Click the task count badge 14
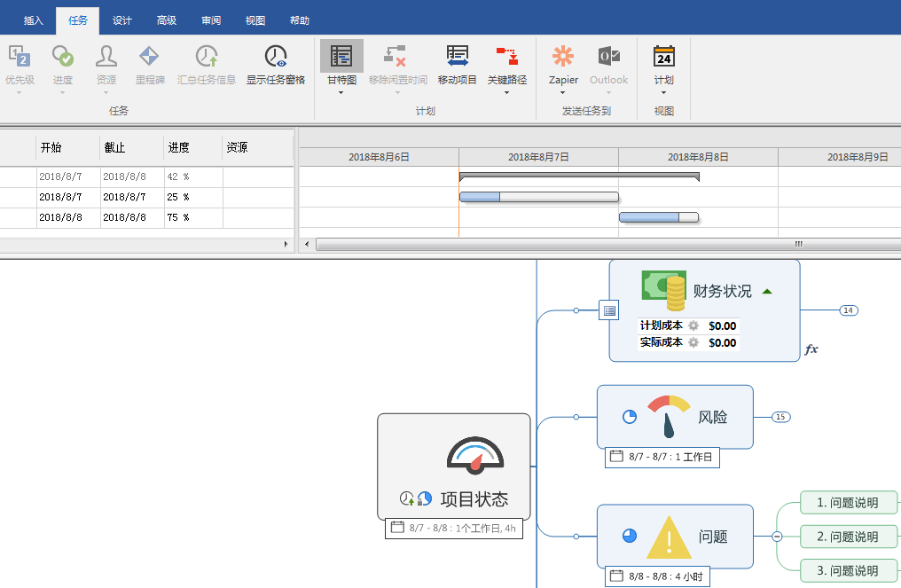Viewport: 901px width, 588px height. click(x=848, y=310)
